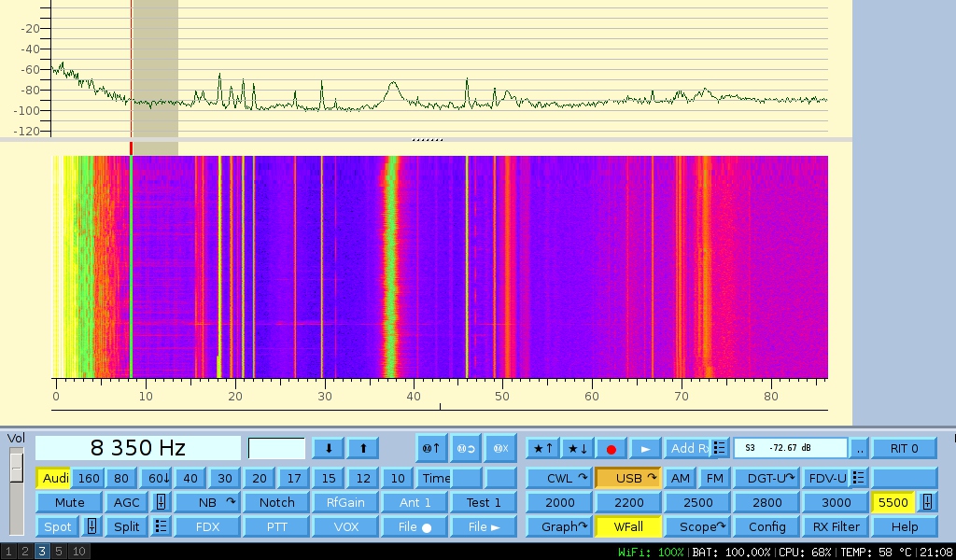Open the Spot level slider icon
The width and height of the screenshot is (956, 560).
(x=92, y=526)
